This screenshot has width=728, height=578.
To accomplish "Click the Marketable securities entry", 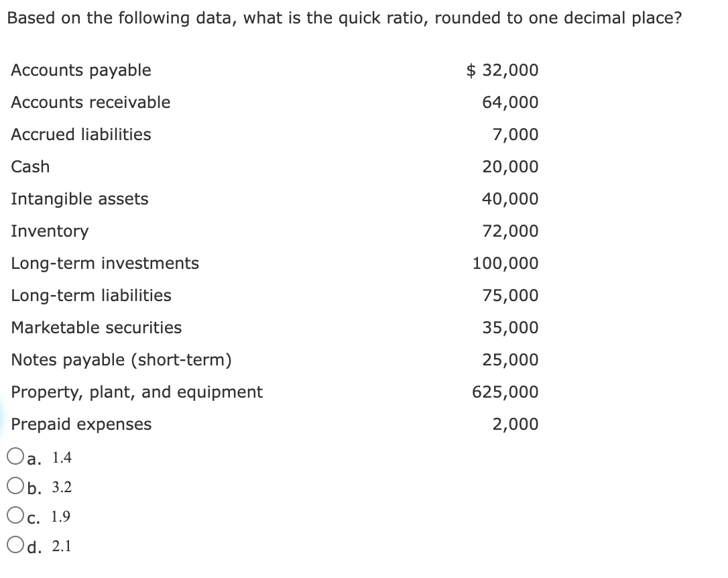I will [x=96, y=328].
